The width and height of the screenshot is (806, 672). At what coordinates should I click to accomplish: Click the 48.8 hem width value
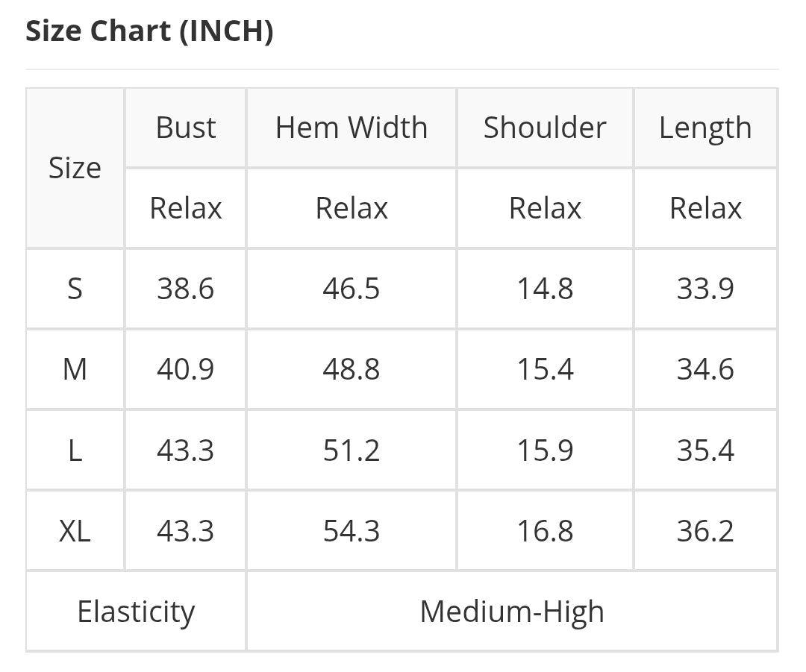pyautogui.click(x=352, y=369)
